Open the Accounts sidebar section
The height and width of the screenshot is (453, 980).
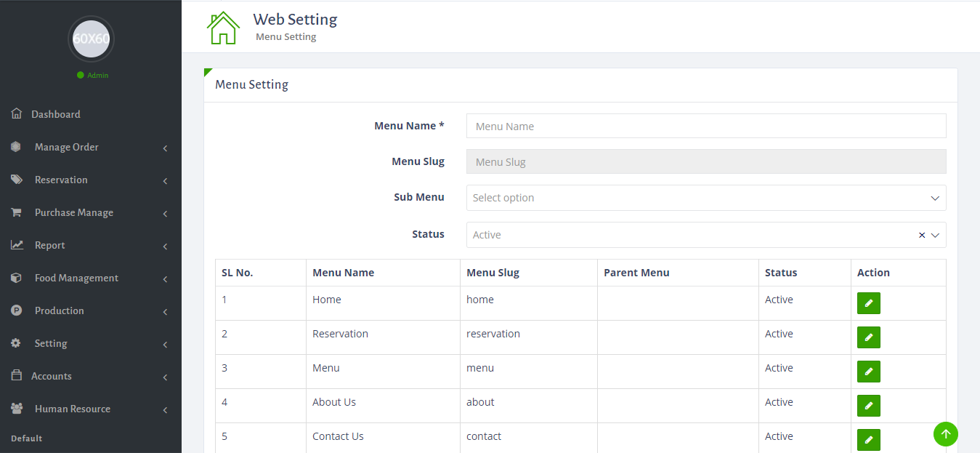click(16, 375)
